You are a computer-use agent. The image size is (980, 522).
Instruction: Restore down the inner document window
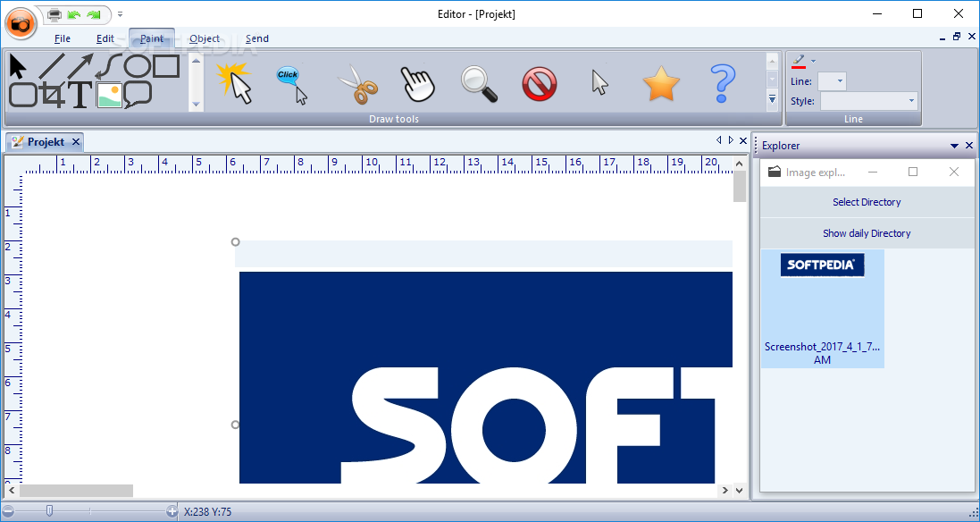click(x=957, y=37)
